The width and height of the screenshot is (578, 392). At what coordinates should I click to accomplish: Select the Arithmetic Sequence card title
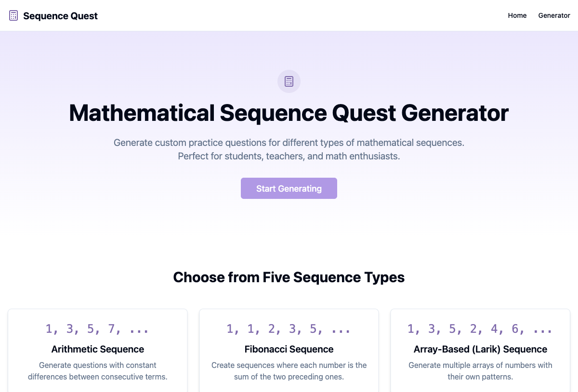(98, 349)
